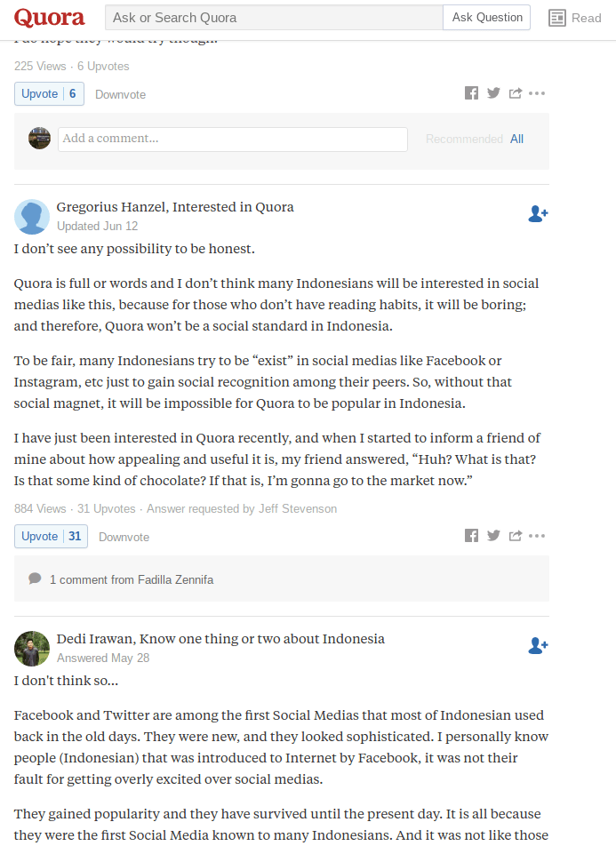
Task: Upvote Gregorius Hanzel's answer with 31 upvotes
Action: 51,537
